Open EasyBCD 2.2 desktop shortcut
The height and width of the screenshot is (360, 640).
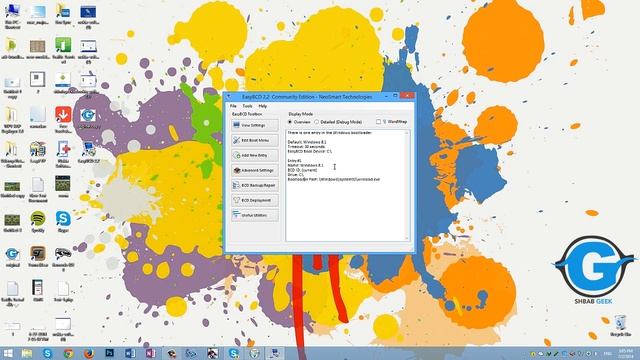pyautogui.click(x=88, y=152)
